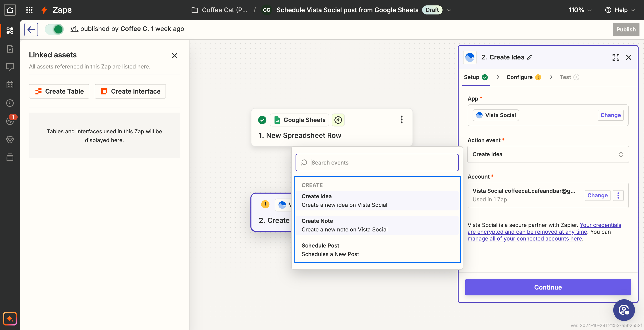
Task: Open the v1. version link
Action: (74, 29)
